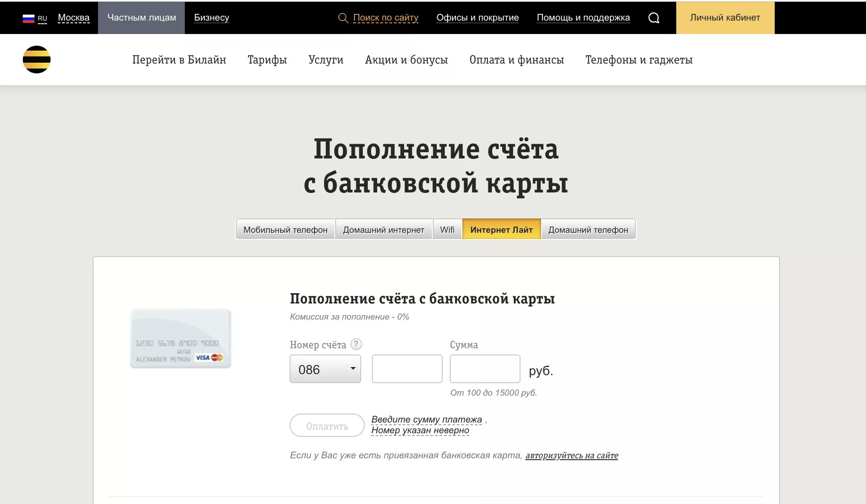Open the Москва region selector
Image resolution: width=866 pixels, height=504 pixels.
74,18
